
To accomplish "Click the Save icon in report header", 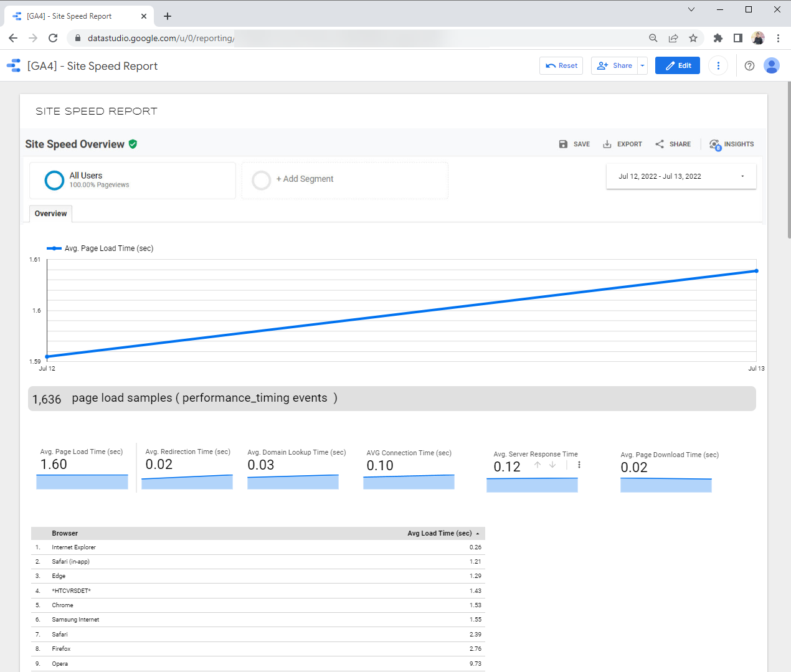I will click(x=563, y=144).
